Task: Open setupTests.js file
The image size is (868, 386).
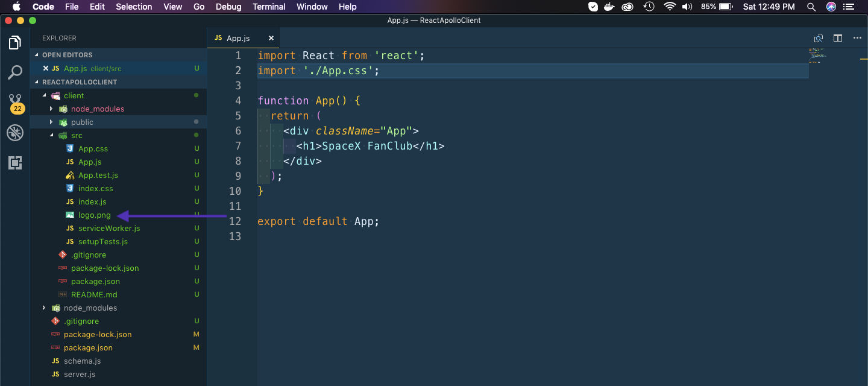Action: tap(102, 241)
